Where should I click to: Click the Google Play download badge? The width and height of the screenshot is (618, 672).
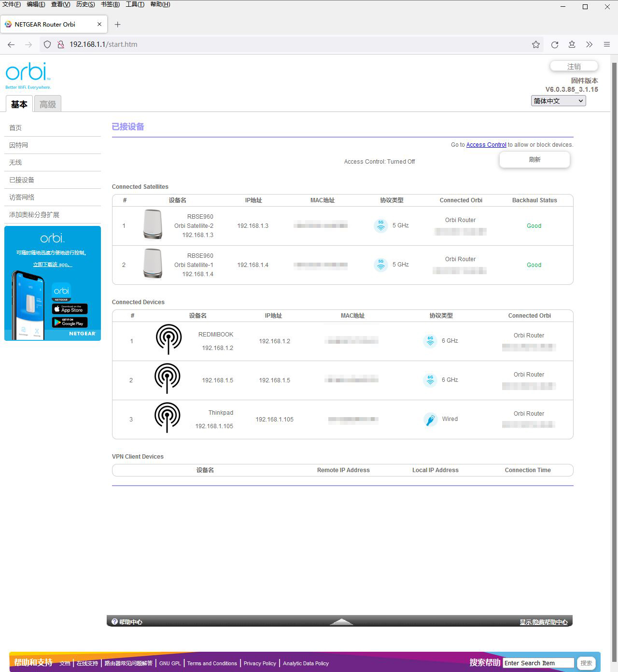[70, 322]
